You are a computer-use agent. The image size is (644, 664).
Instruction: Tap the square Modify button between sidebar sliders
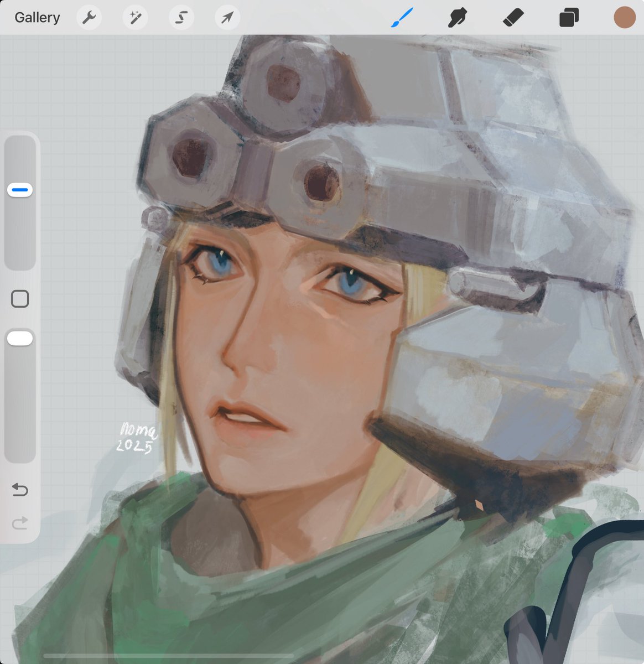[x=20, y=299]
